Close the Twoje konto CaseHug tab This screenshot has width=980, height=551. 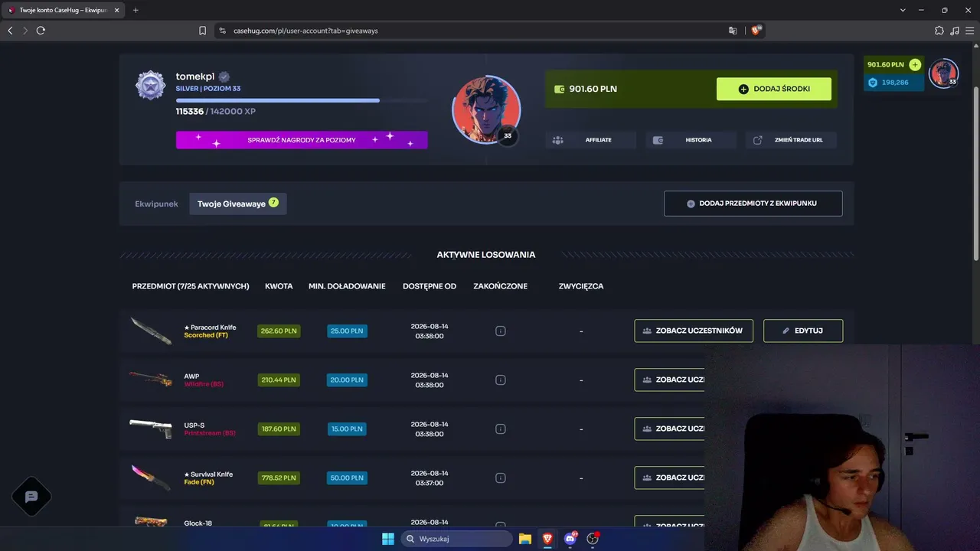116,10
